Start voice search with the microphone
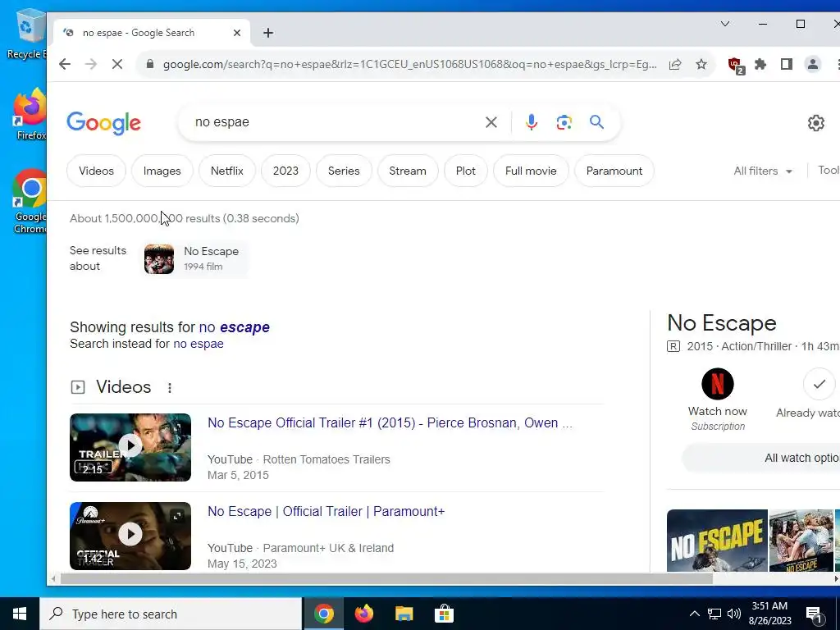The width and height of the screenshot is (840, 630). point(531,122)
